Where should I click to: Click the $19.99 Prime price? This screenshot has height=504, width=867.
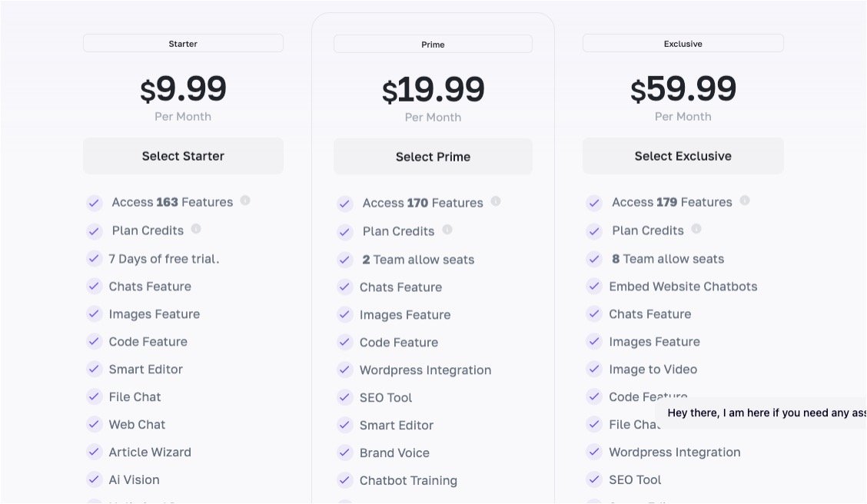tap(433, 90)
